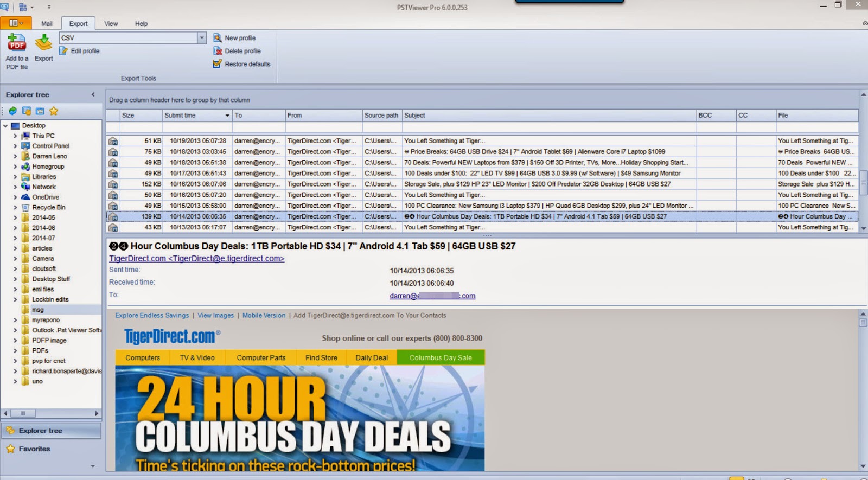Click the yellow star favorites icon in tree toolbar
The height and width of the screenshot is (480, 868).
pyautogui.click(x=54, y=111)
